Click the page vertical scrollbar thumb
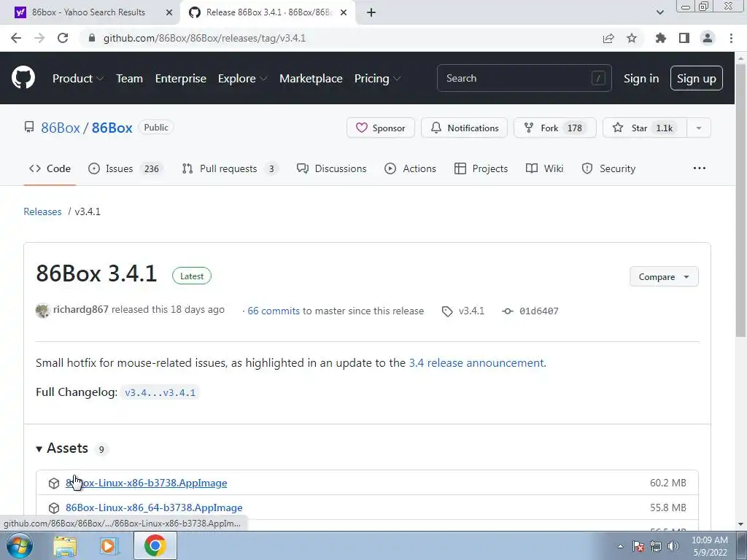The width and height of the screenshot is (747, 560). (x=741, y=200)
